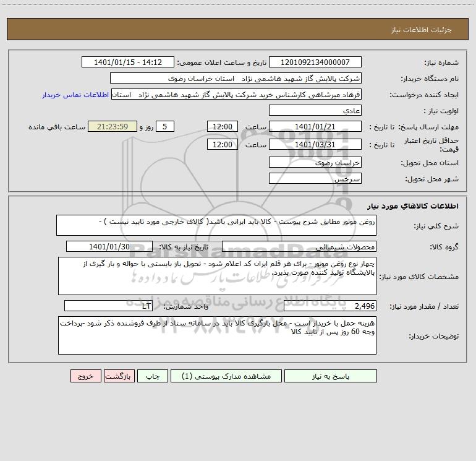Click the 'توضیحات خریدار:' label
The height and width of the screenshot is (461, 476).
point(433,336)
